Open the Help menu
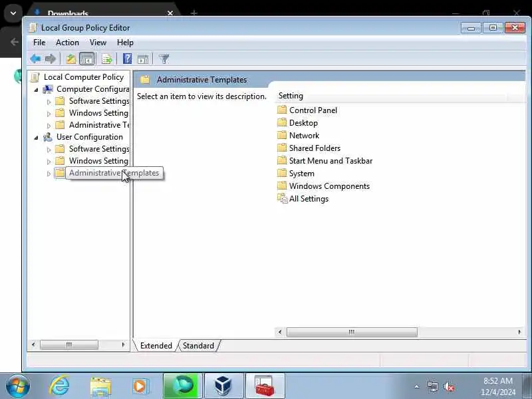The image size is (532, 399). point(125,43)
